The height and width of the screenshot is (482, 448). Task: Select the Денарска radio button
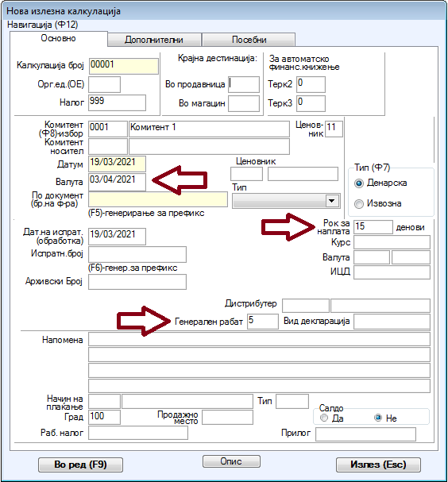358,183
